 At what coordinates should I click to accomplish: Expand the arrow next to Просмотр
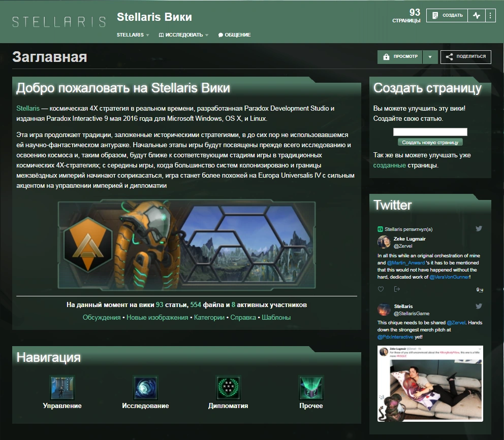430,57
